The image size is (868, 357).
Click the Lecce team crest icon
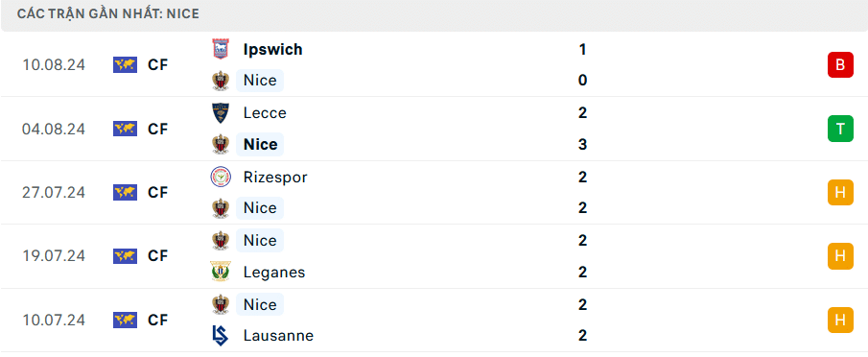pos(221,113)
